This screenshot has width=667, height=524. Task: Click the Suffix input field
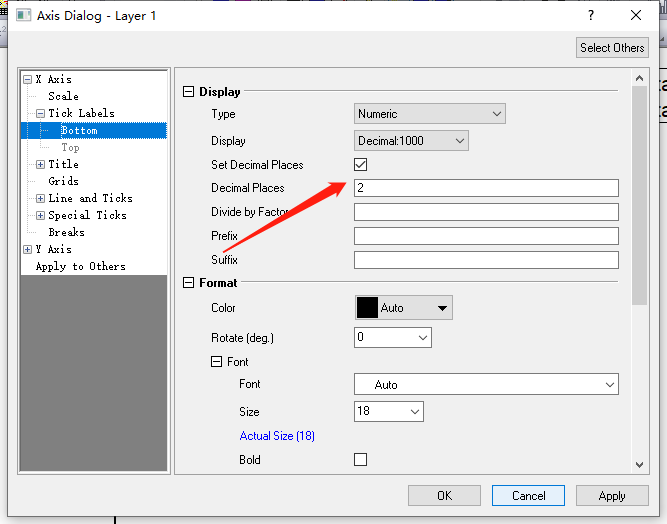pyautogui.click(x=486, y=260)
